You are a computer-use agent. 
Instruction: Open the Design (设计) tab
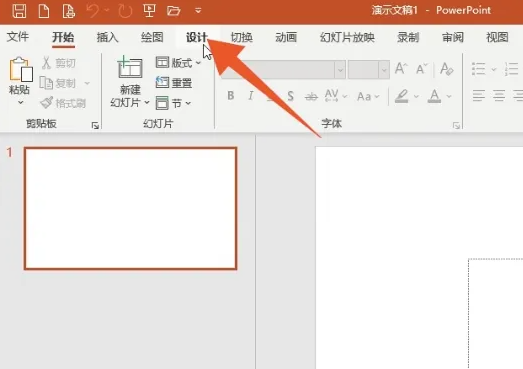pyautogui.click(x=197, y=37)
